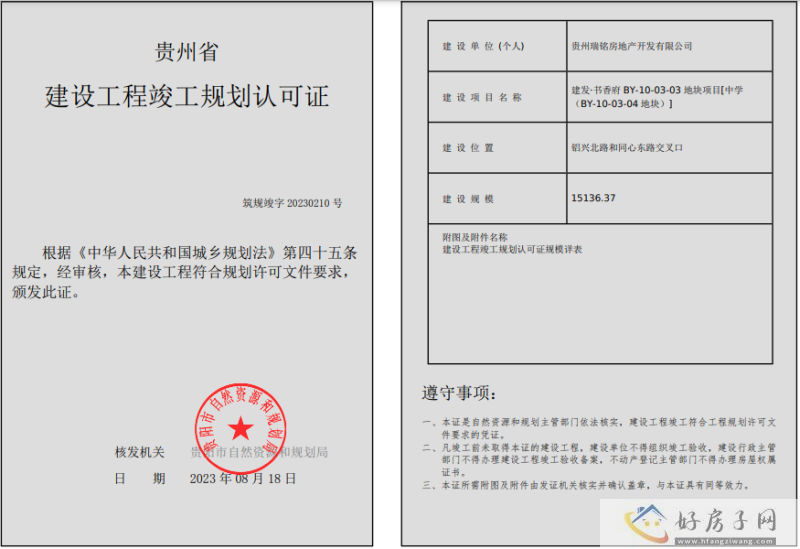Viewport: 800px width, 549px height.
Task: Click the red official seal stamp
Action: pos(240,428)
